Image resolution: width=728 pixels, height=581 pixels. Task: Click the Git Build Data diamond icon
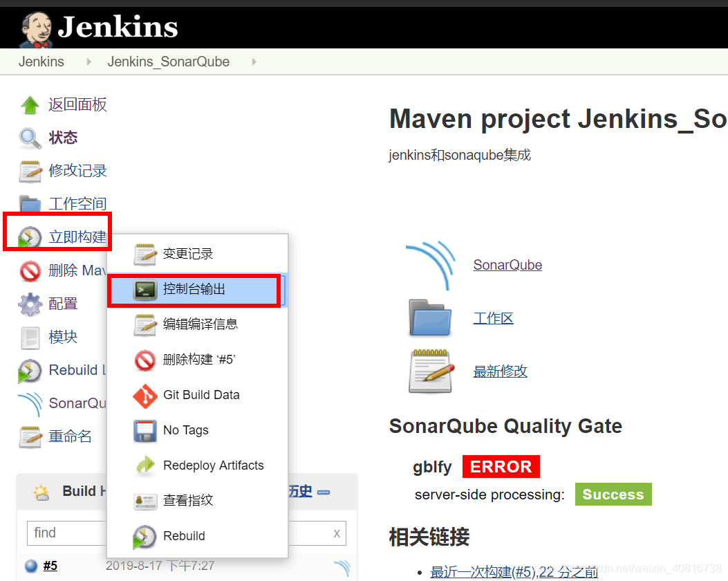point(145,396)
